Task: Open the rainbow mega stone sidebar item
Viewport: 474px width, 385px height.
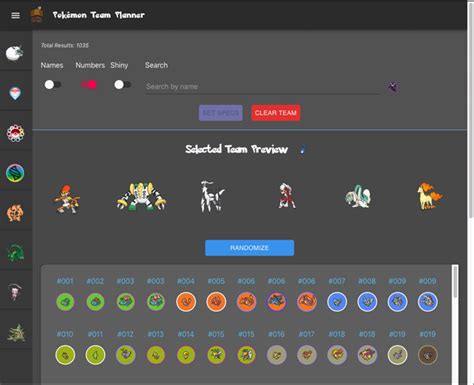Action: [15, 173]
